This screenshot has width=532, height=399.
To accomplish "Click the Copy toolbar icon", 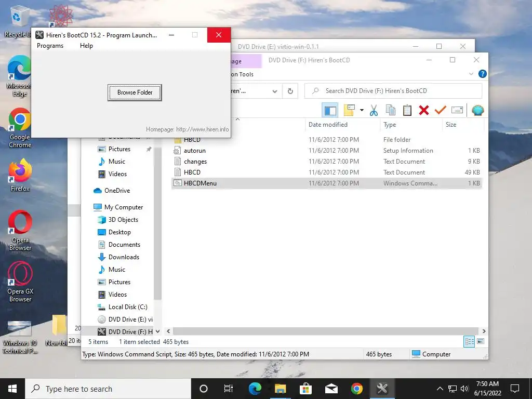I will tap(391, 110).
